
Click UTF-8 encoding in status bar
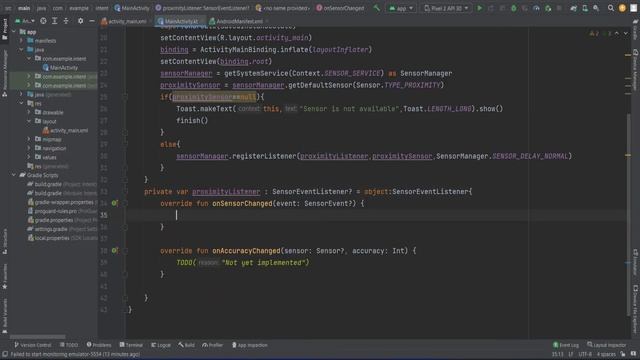pyautogui.click(x=585, y=354)
